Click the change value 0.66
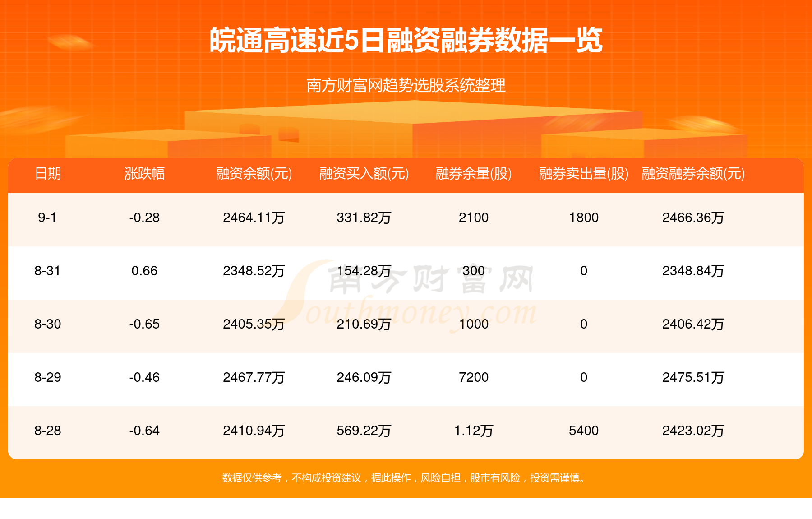Screen dimensions: 812x519 coord(144,271)
